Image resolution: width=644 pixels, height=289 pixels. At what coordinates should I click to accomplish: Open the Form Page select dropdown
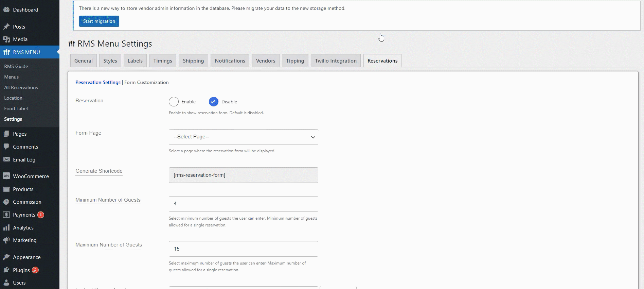pyautogui.click(x=244, y=137)
